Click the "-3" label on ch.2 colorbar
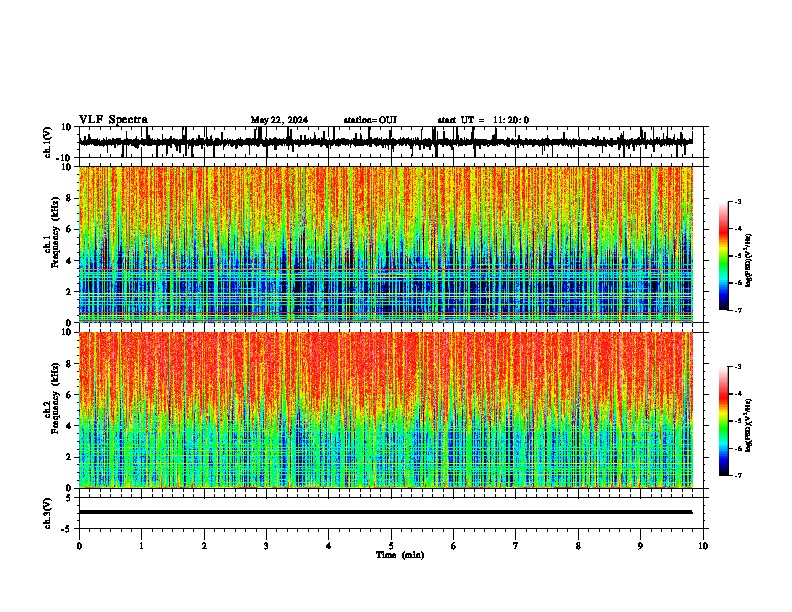This screenshot has height=612, width=792. pos(737,367)
